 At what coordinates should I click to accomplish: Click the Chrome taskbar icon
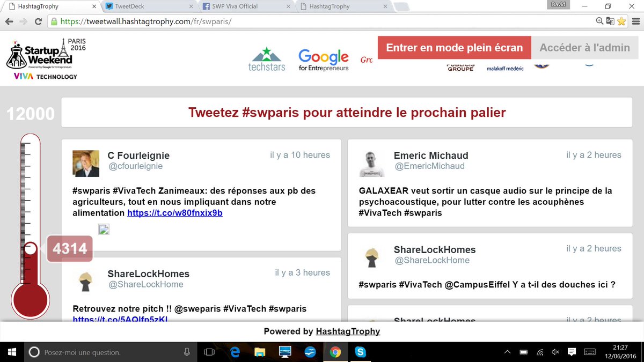tap(335, 352)
